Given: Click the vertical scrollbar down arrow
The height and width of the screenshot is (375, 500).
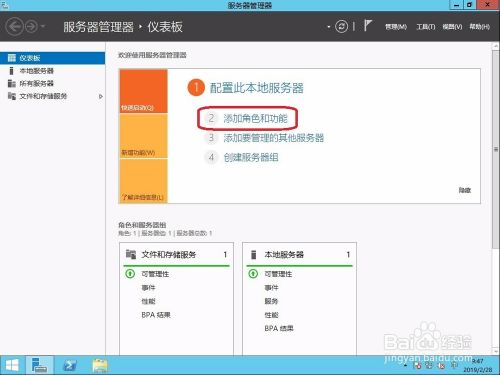Looking at the screenshot, I should coord(496,351).
